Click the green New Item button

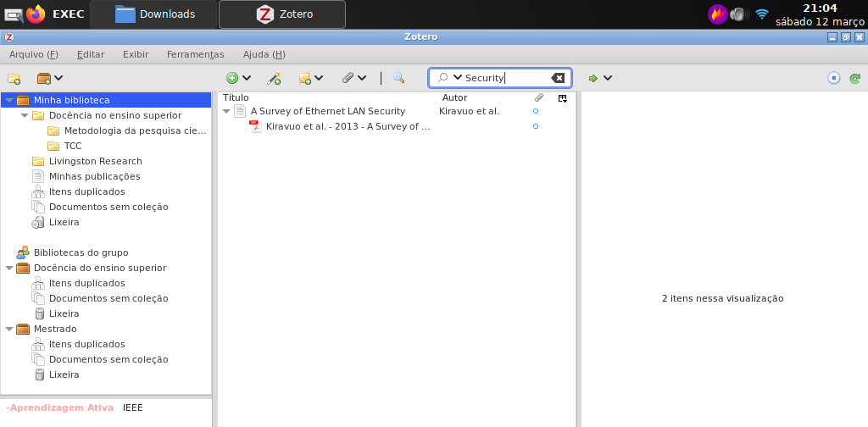point(238,78)
